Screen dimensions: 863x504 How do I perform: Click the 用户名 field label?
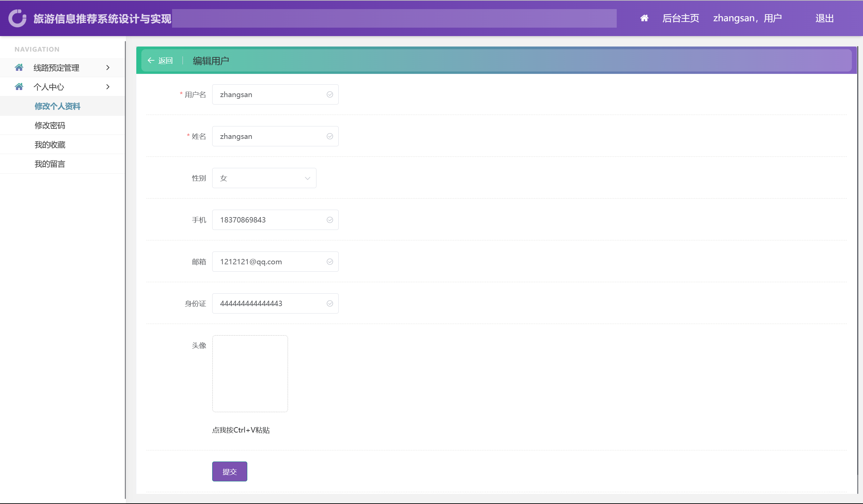tap(195, 94)
